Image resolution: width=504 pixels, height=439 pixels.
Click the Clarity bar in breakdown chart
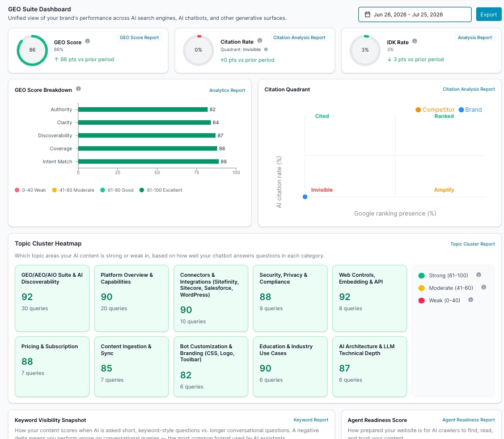145,123
